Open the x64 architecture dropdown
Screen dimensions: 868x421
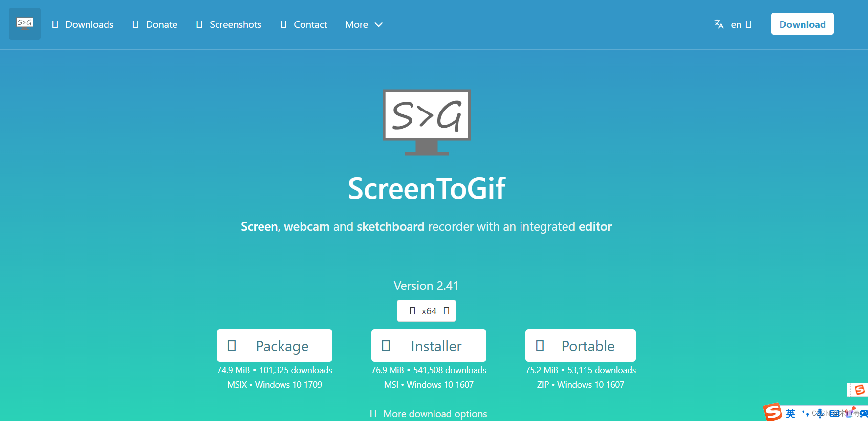click(426, 311)
